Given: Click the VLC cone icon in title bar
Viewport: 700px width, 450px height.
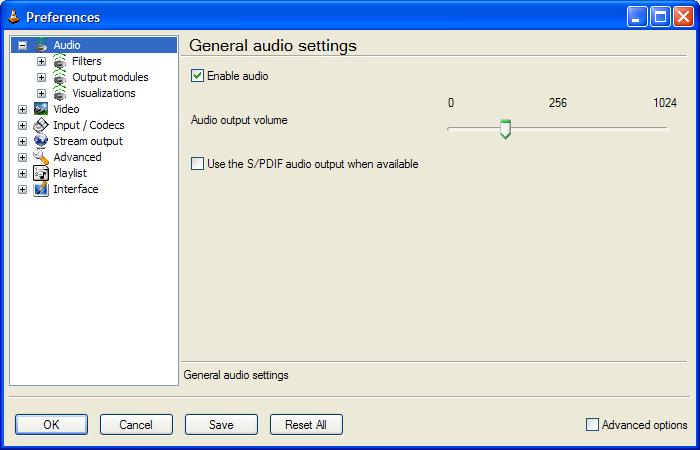Looking at the screenshot, I should [x=14, y=17].
